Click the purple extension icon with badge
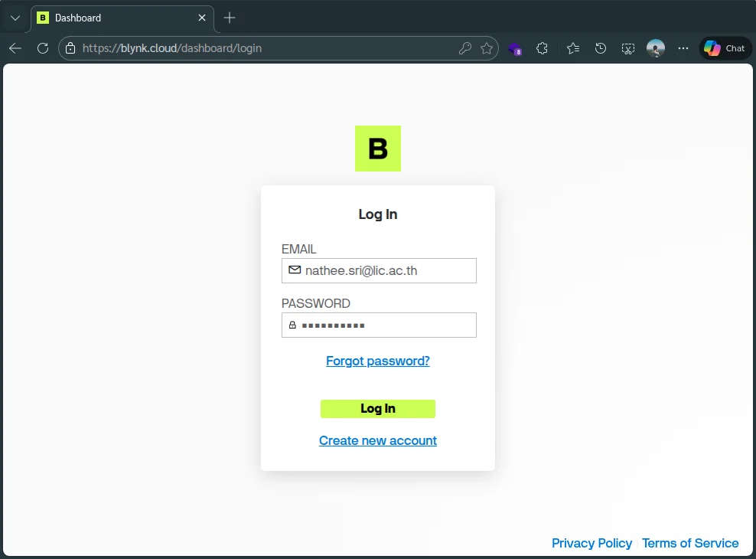Screen dimensions: 756x559 coord(515,48)
